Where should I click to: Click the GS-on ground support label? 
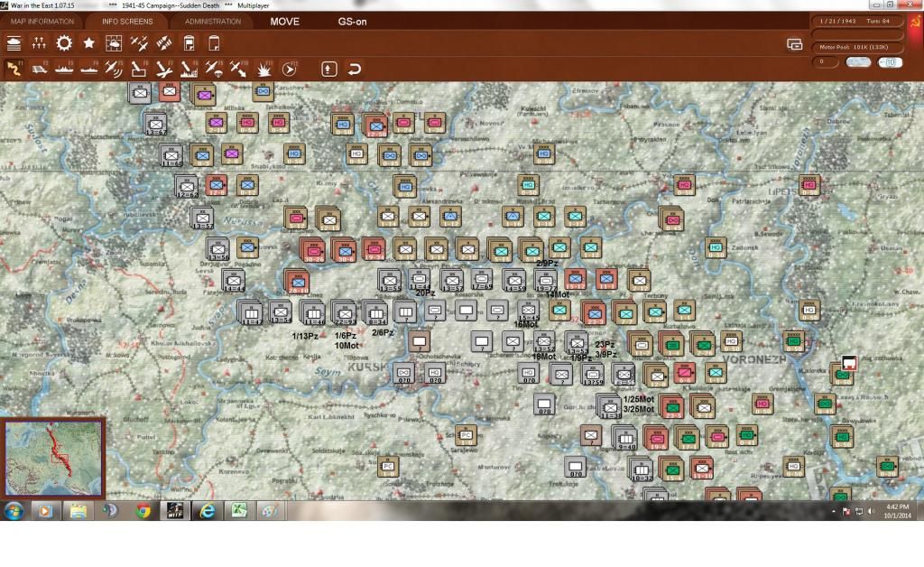(x=353, y=22)
